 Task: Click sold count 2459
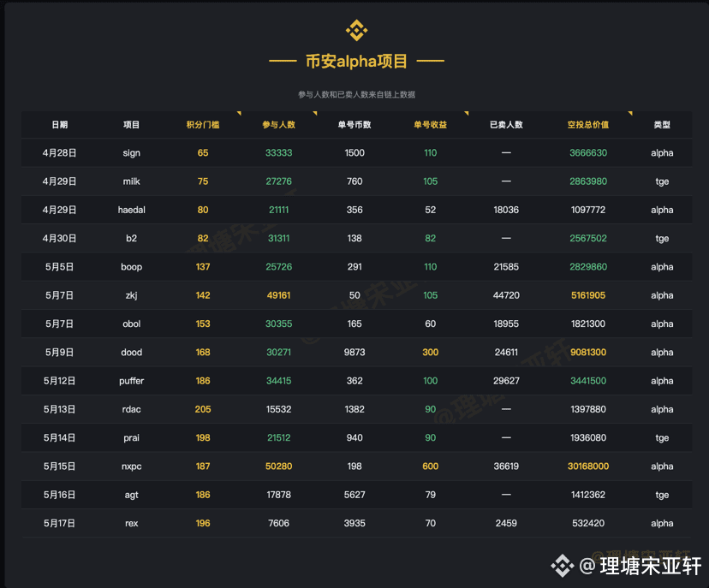[x=506, y=523]
